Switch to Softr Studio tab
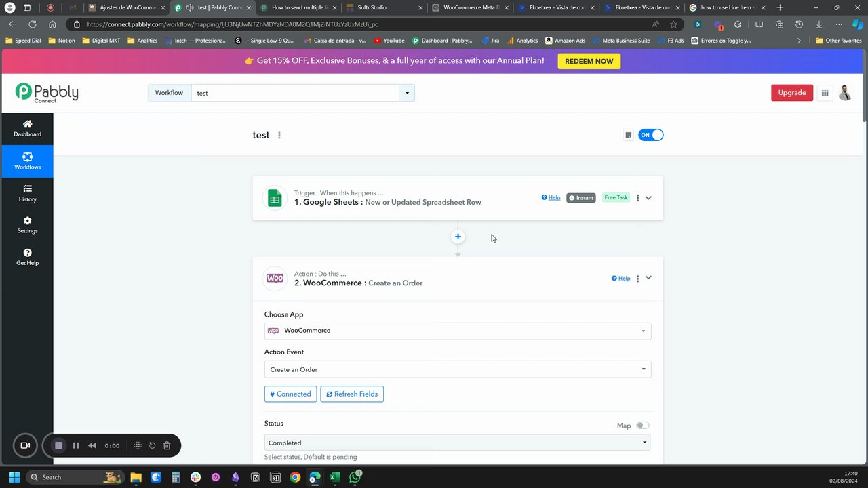This screenshot has width=868, height=488. [383, 7]
